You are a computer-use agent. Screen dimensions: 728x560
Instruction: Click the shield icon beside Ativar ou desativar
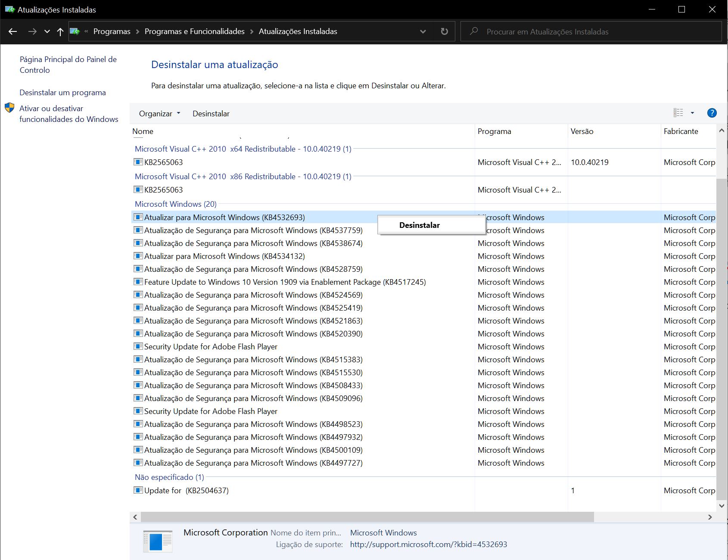9,108
